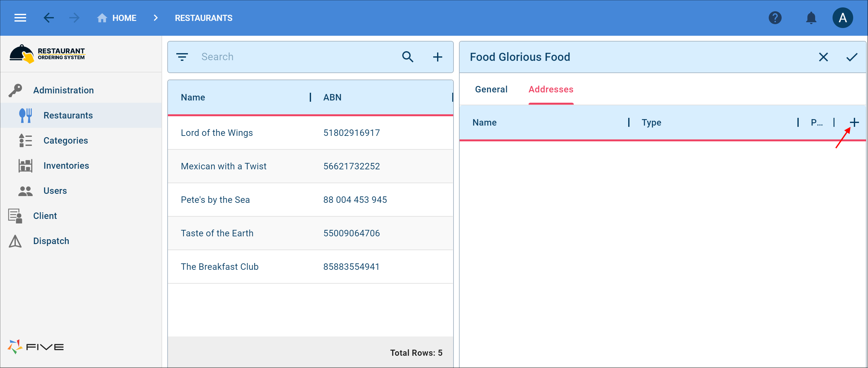Select Mexican with a Twist row
Image resolution: width=868 pixels, height=368 pixels.
[310, 166]
